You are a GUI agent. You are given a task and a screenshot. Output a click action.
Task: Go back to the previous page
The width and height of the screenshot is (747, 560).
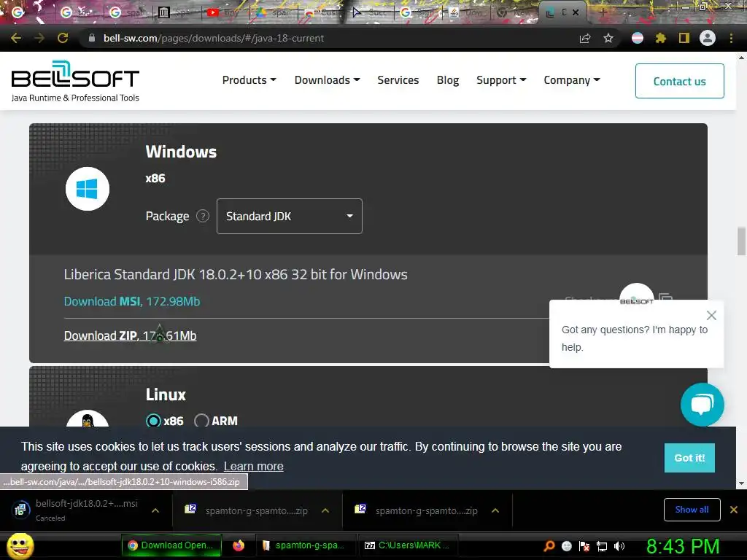(16, 38)
